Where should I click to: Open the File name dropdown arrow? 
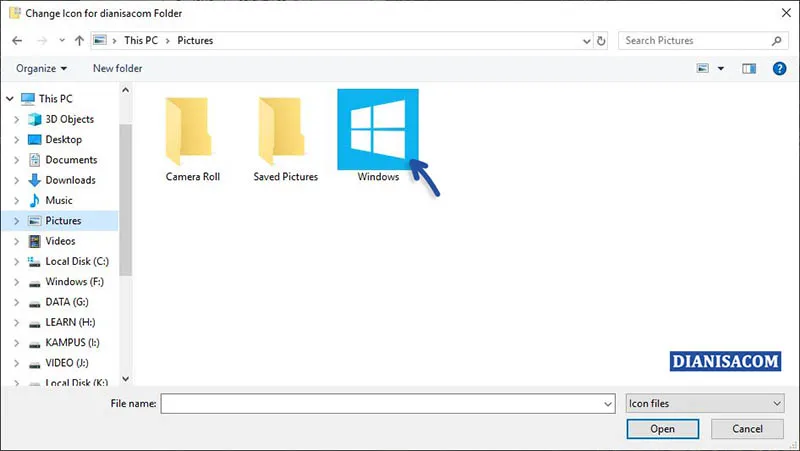click(608, 404)
